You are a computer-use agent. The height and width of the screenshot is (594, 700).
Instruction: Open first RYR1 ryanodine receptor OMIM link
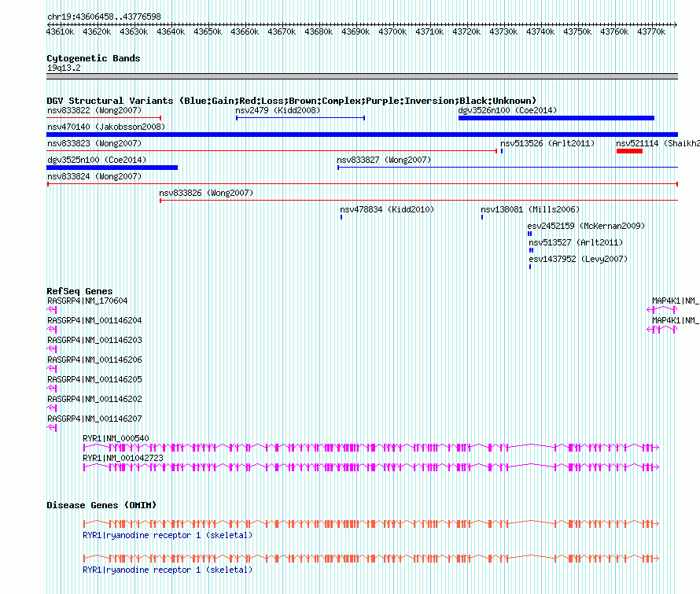(168, 536)
